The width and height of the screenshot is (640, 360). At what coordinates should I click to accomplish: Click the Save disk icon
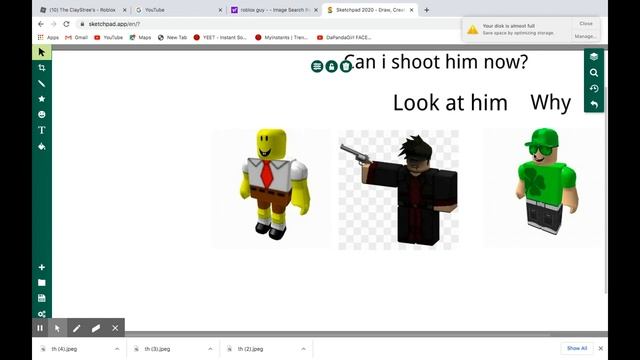click(42, 298)
